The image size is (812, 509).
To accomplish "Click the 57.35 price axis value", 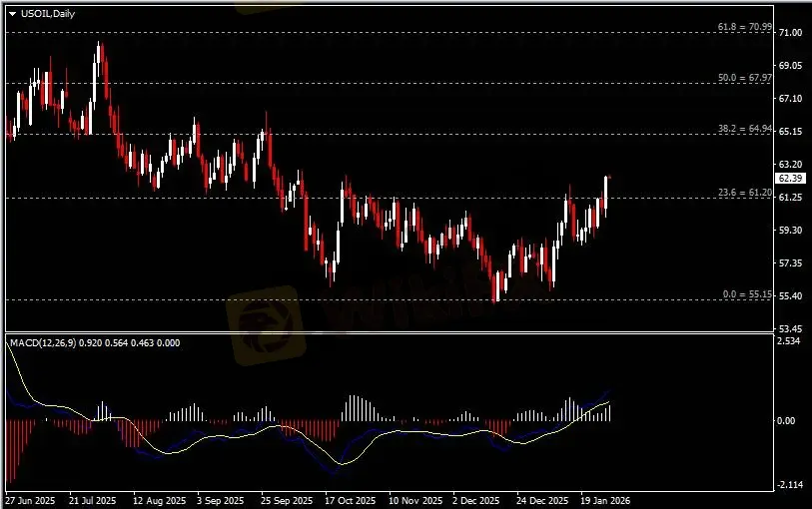I will (790, 263).
